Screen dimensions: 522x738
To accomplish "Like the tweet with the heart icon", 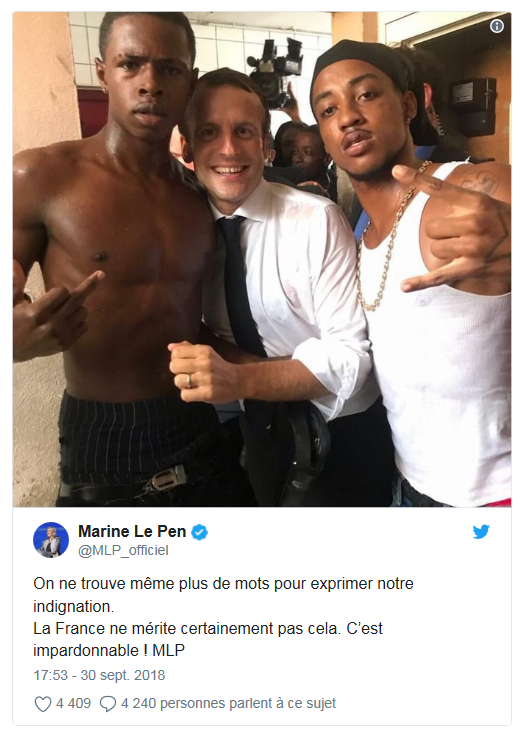I will tap(43, 704).
